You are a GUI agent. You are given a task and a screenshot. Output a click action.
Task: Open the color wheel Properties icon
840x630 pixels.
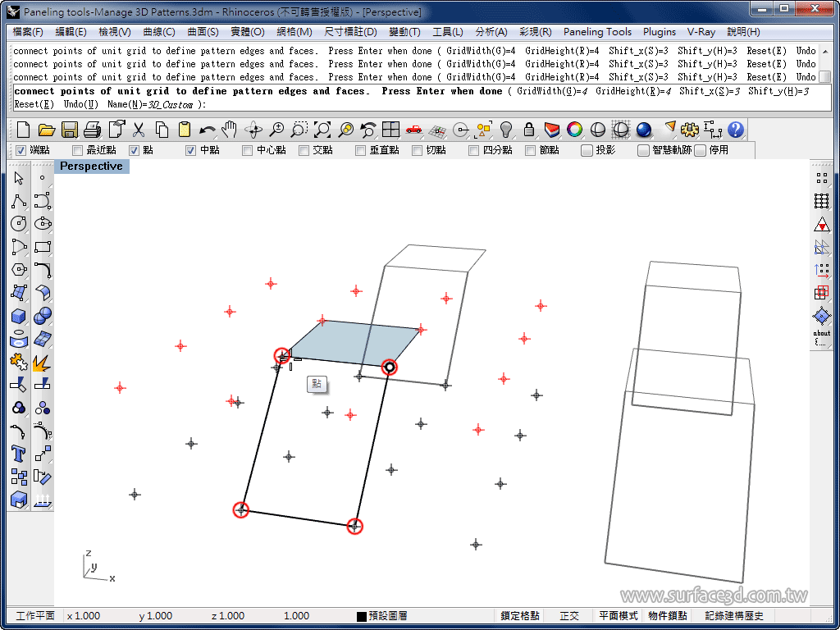[x=575, y=130]
